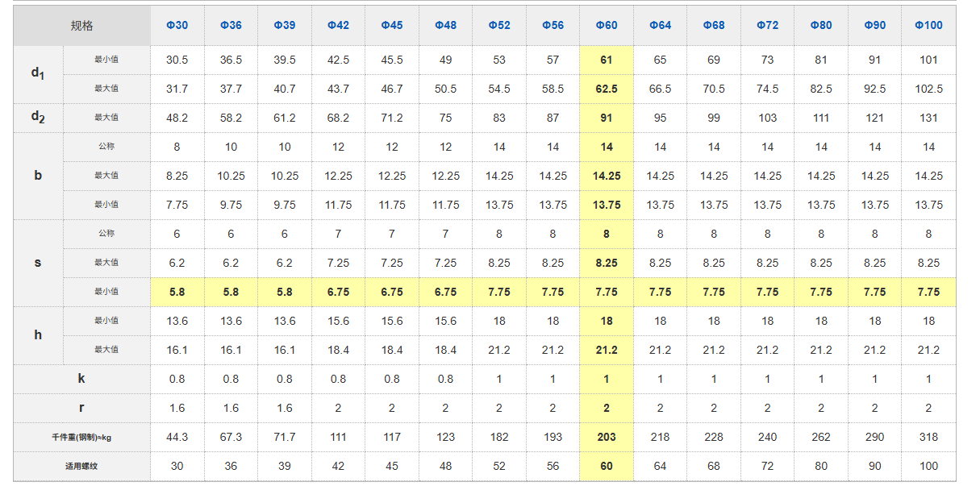Pick the Φ100 column header
The width and height of the screenshot is (980, 490).
click(928, 25)
